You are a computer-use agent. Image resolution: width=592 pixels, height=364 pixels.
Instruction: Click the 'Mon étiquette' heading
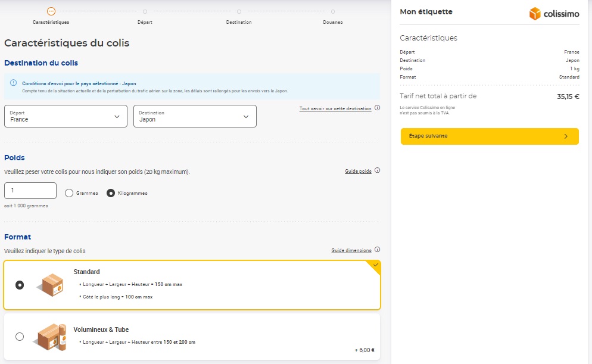[x=426, y=12]
